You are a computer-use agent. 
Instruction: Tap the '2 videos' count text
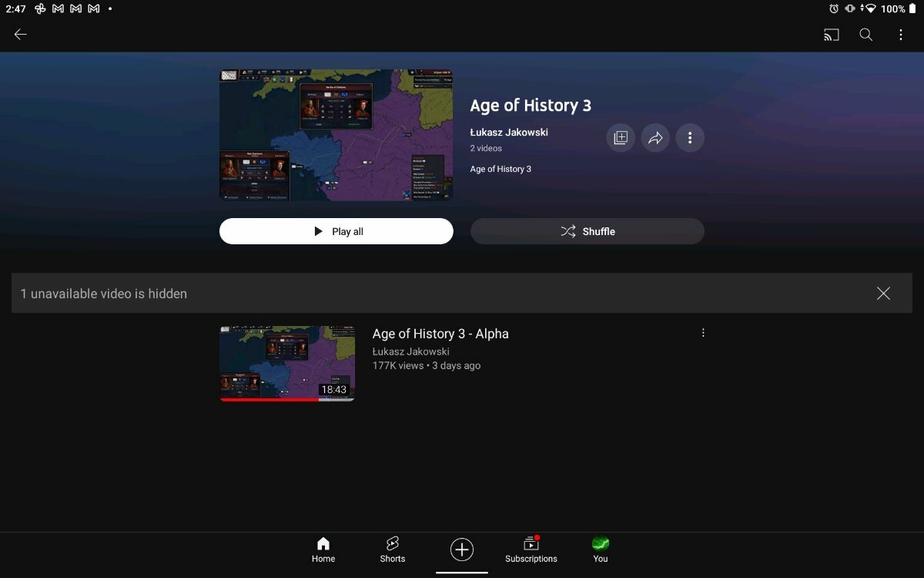click(486, 148)
